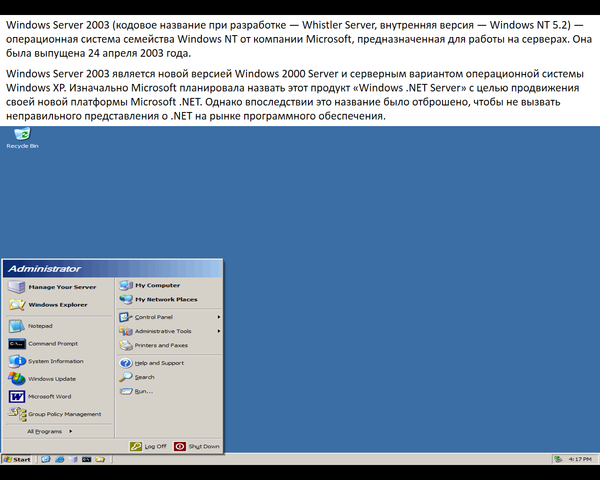
Task: Expand the Administrative Tools submenu arrow
Action: click(x=218, y=331)
